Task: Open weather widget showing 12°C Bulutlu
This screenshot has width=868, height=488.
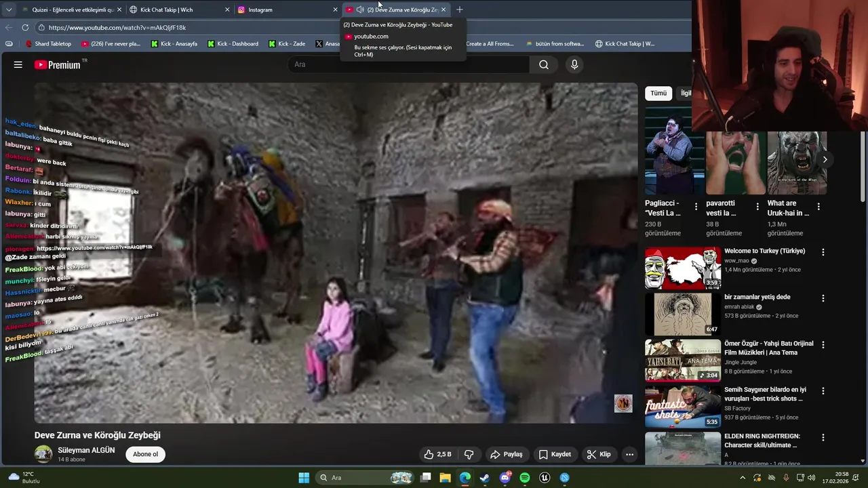Action: pyautogui.click(x=24, y=478)
